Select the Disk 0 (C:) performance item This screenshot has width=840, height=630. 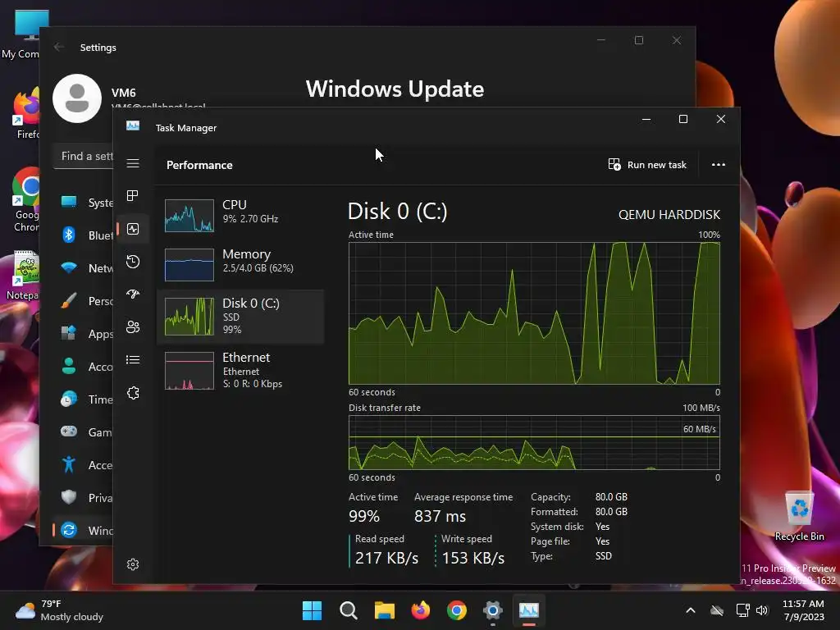(240, 316)
